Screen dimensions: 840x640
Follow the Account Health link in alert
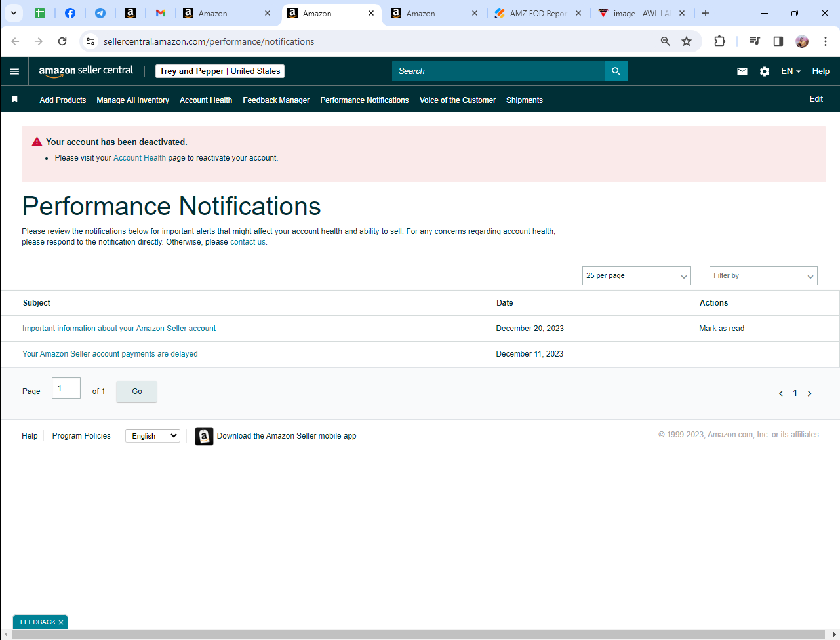(x=140, y=158)
